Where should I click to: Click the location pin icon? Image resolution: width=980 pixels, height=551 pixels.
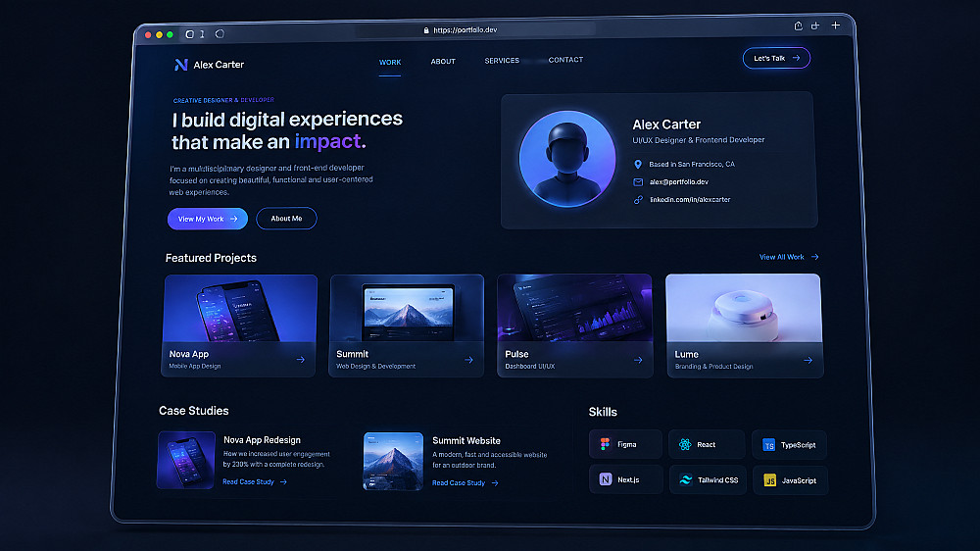coord(638,165)
